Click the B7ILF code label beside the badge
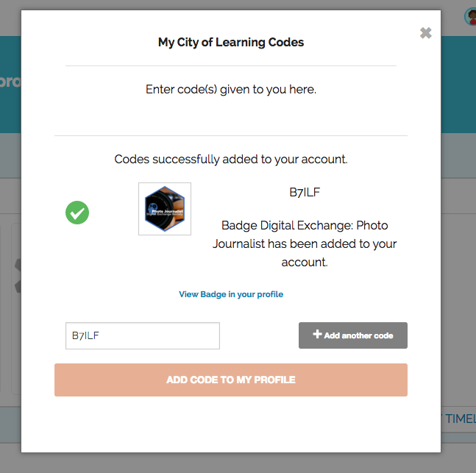Viewport: 476px width, 473px height. (x=305, y=193)
